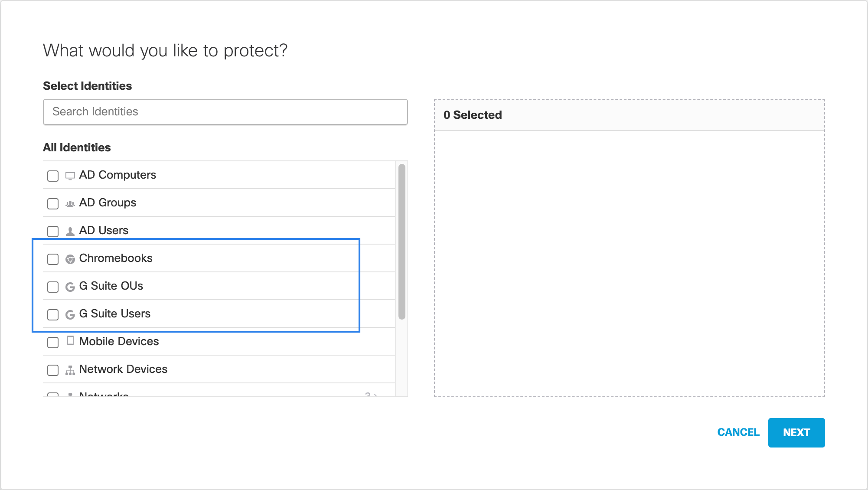Select the Chromebooks checkbox
This screenshot has width=868, height=490.
pos(53,259)
